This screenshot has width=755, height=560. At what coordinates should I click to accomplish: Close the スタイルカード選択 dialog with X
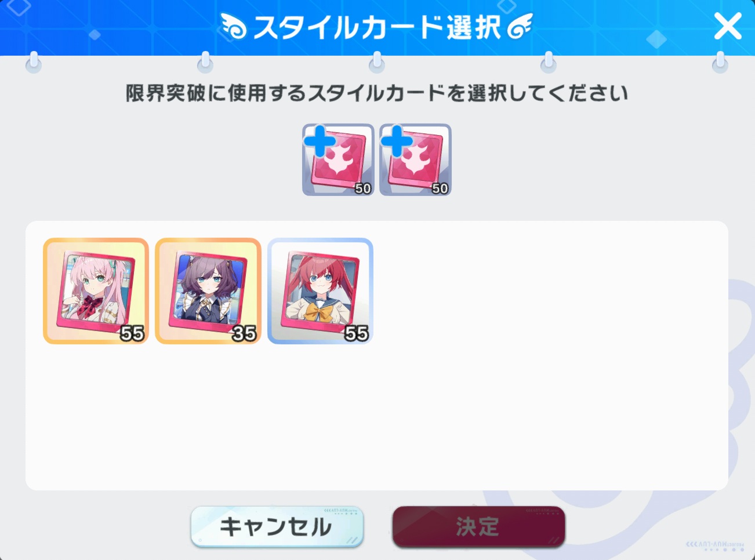click(x=727, y=27)
